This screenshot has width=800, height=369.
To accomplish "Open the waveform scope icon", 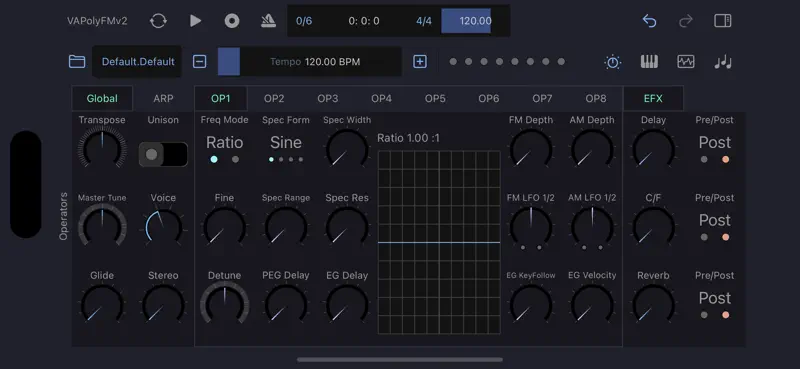I will (x=686, y=62).
